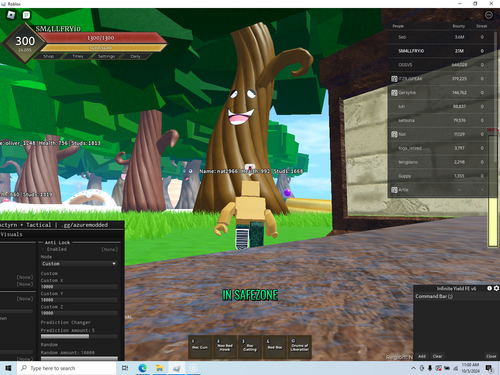Show hidden tray icons chevron
The width and height of the screenshot is (500, 375).
pyautogui.click(x=414, y=368)
